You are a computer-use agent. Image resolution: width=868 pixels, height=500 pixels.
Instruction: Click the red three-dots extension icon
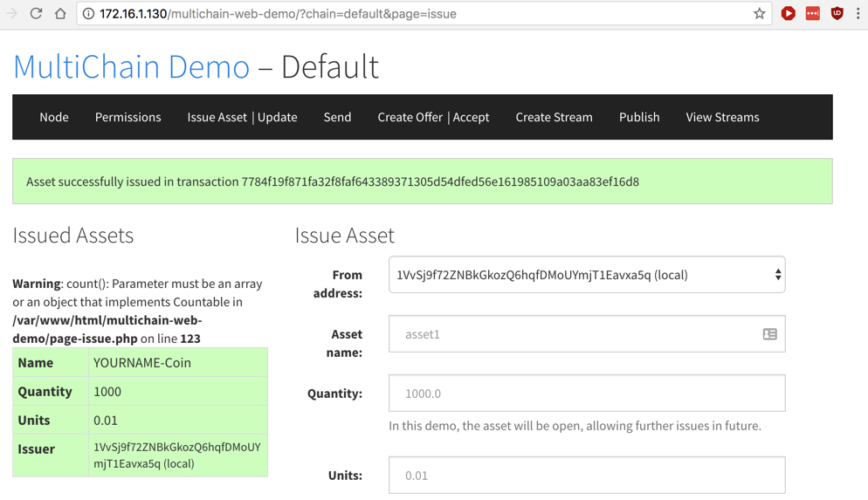point(812,14)
